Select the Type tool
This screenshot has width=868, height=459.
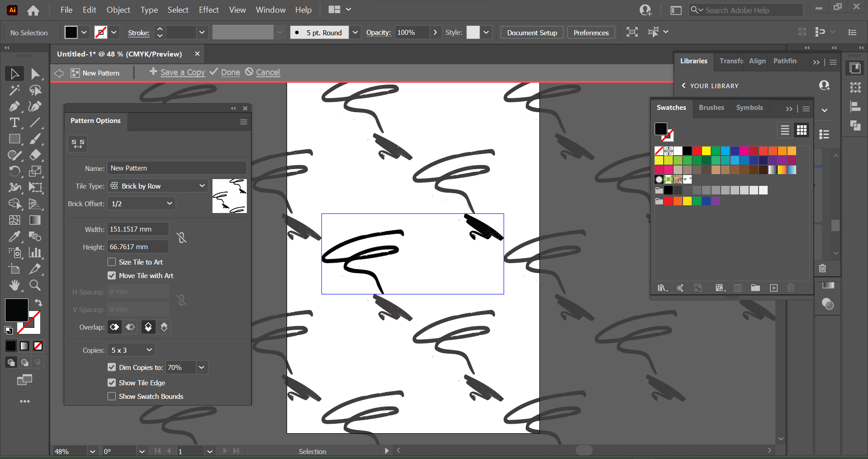pos(14,123)
